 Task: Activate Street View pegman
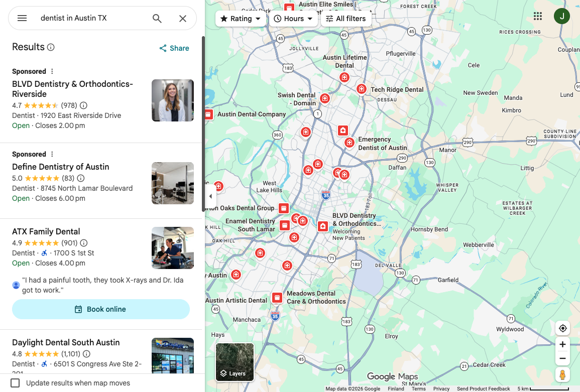coord(562,375)
